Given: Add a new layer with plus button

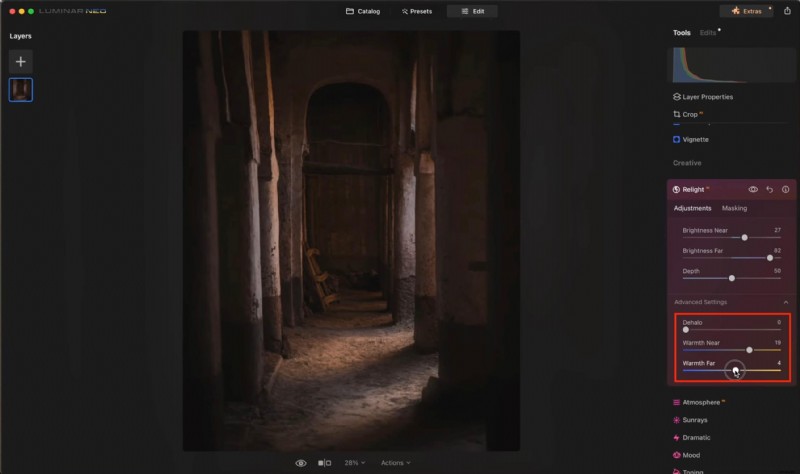Looking at the screenshot, I should [x=20, y=62].
